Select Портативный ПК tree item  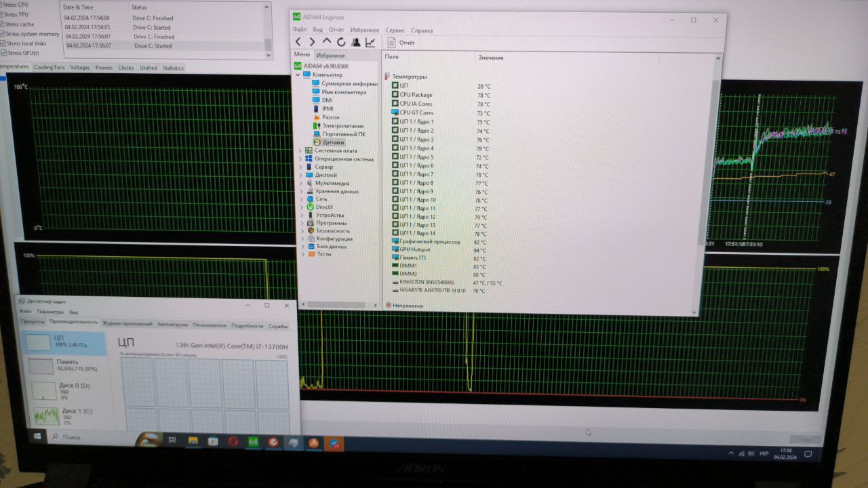coord(339,134)
